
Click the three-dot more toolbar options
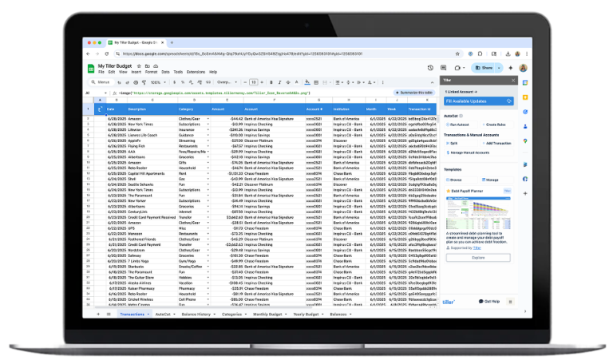(383, 82)
